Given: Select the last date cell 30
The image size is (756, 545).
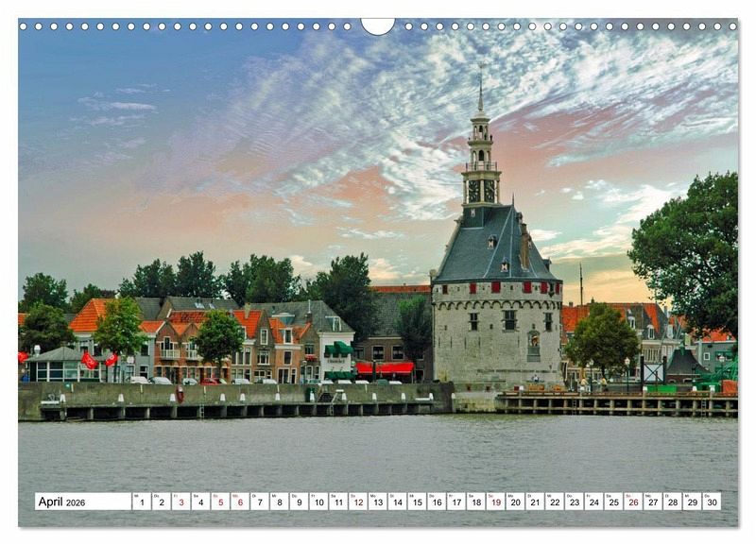Looking at the screenshot, I should click(711, 502).
